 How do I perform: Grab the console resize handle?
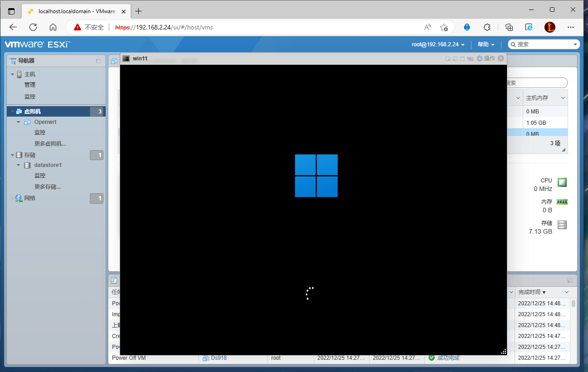point(503,352)
